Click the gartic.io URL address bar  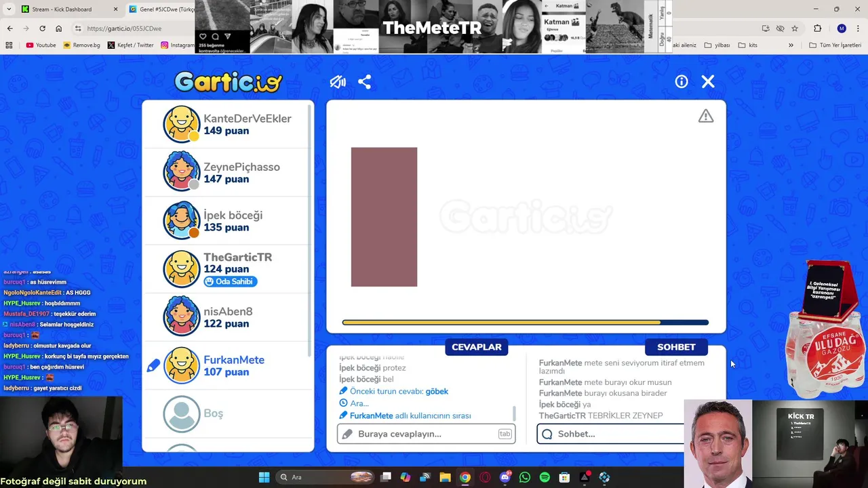(124, 28)
